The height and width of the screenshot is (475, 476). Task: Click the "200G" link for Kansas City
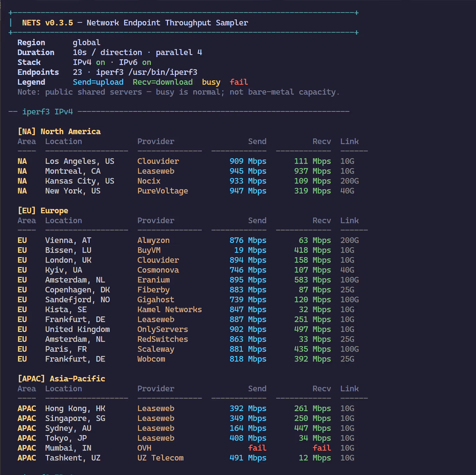350,181
